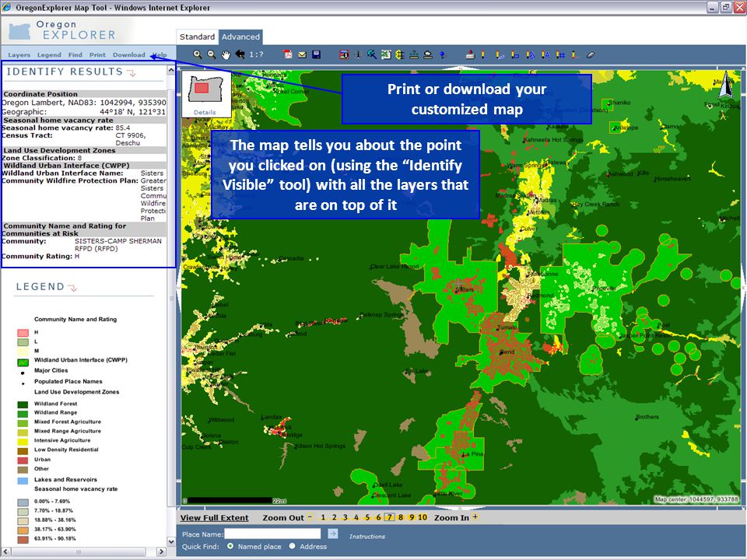Select the round info identify tool
747x560 pixels.
[358, 54]
